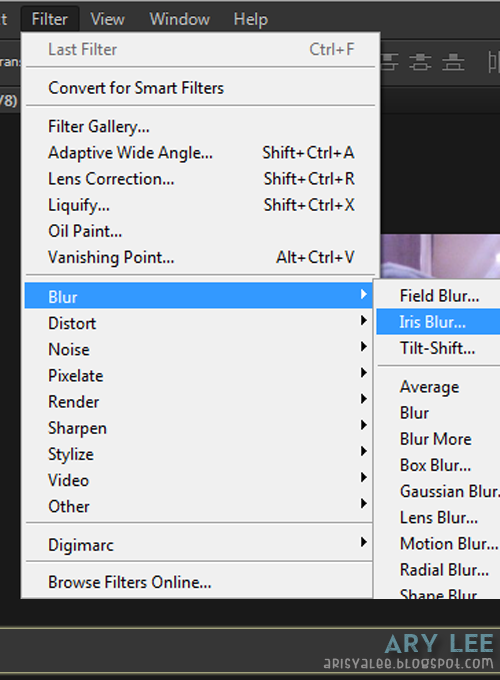Choose Field Blur from the submenu
Viewport: 500px width, 680px height.
click(438, 296)
